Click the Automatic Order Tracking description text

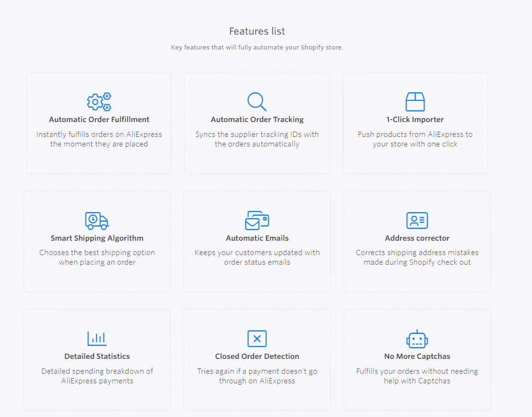click(x=257, y=139)
